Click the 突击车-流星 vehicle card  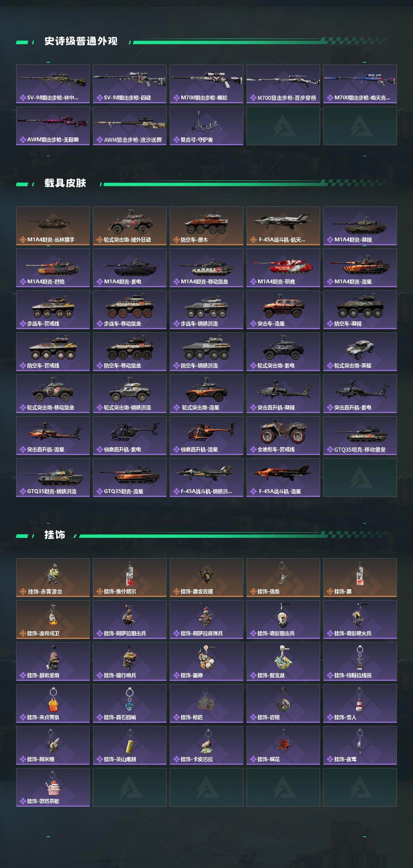pyautogui.click(x=283, y=310)
